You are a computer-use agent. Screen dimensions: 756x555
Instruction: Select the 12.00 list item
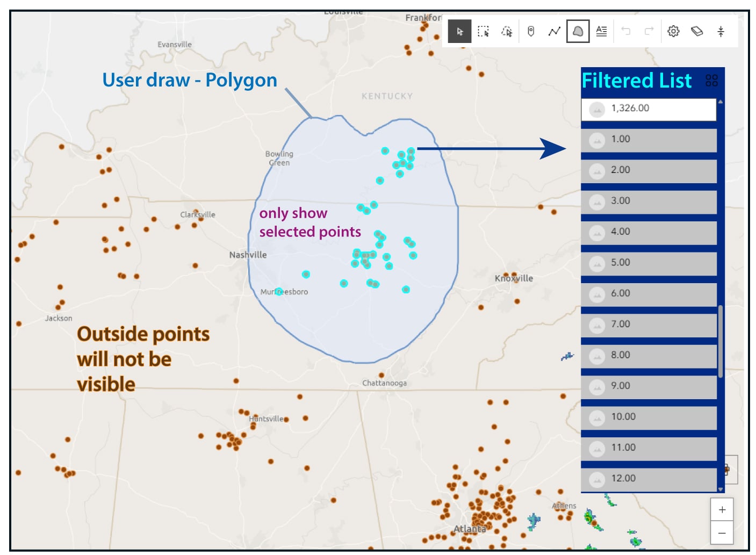coord(649,480)
